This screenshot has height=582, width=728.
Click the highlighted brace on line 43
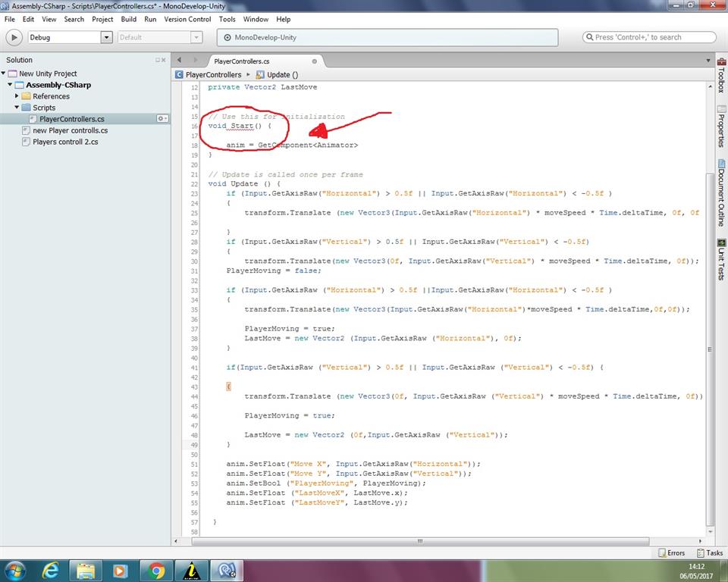228,386
